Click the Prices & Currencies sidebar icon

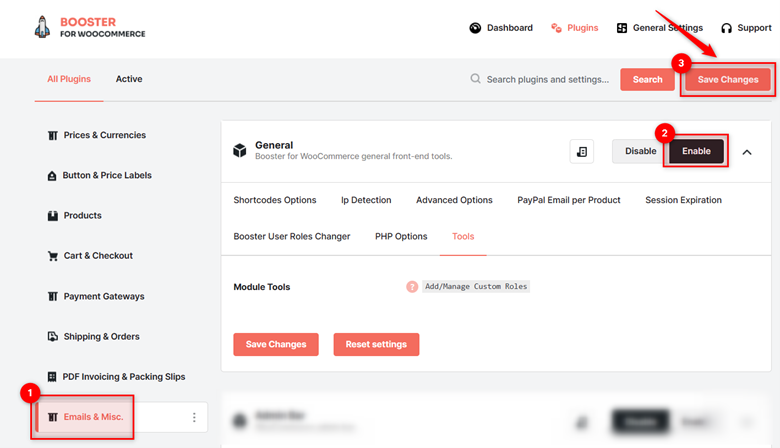click(53, 135)
